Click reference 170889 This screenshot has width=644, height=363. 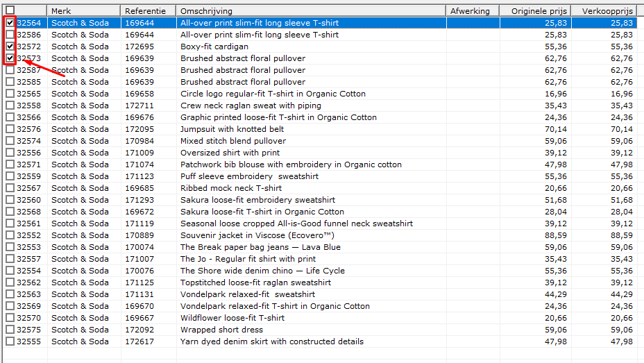(139, 235)
